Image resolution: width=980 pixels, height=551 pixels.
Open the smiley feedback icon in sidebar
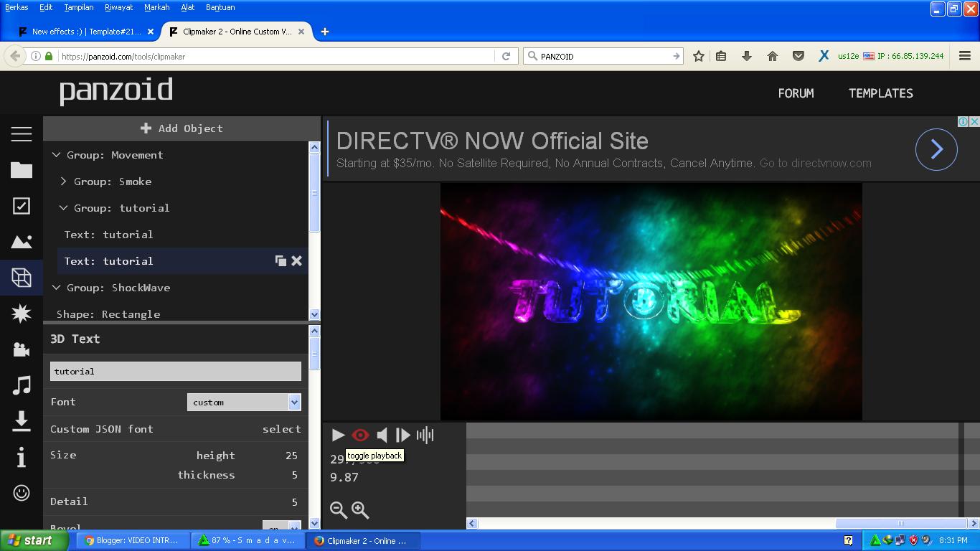coord(22,493)
